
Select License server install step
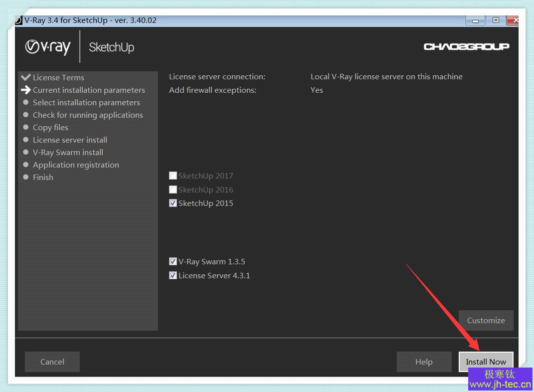[70, 140]
